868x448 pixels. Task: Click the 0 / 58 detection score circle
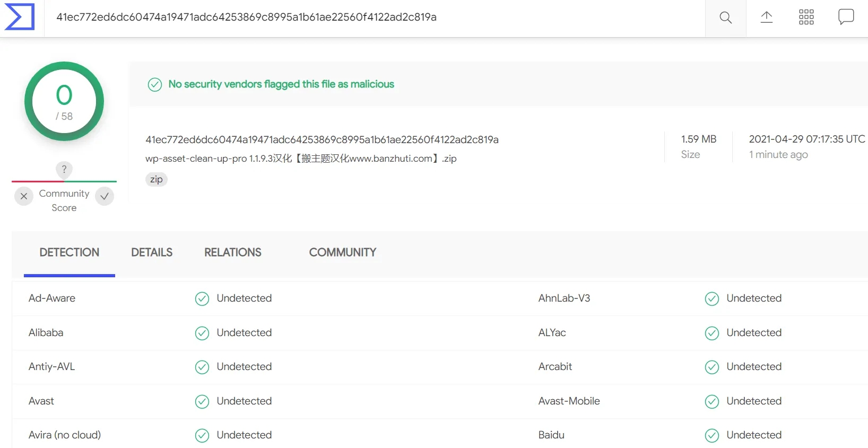[x=64, y=101]
